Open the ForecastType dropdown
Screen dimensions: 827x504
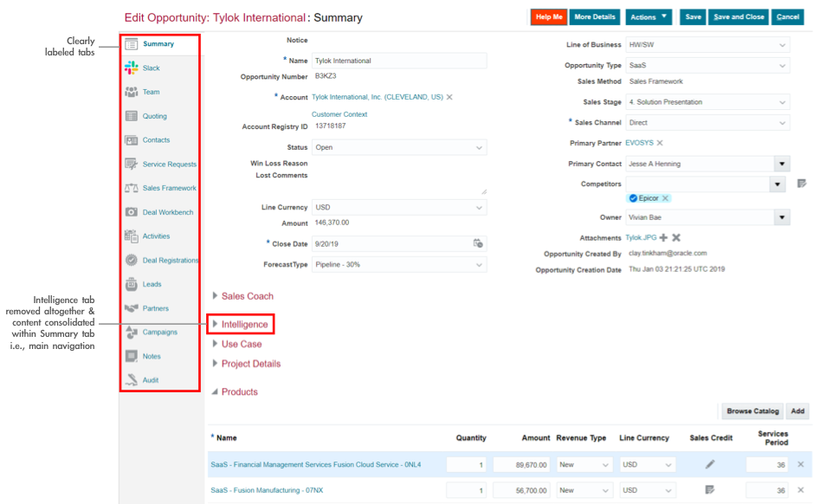tap(479, 265)
